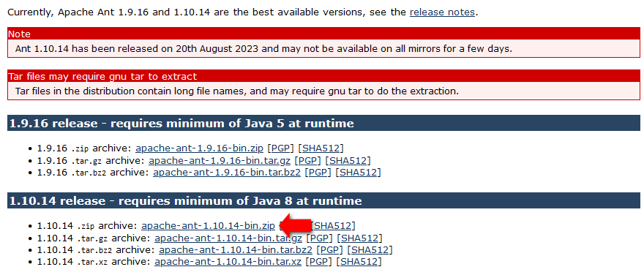The image size is (644, 275).
Task: Click 'Tar files in the distribution contain' text
Action: (x=237, y=91)
